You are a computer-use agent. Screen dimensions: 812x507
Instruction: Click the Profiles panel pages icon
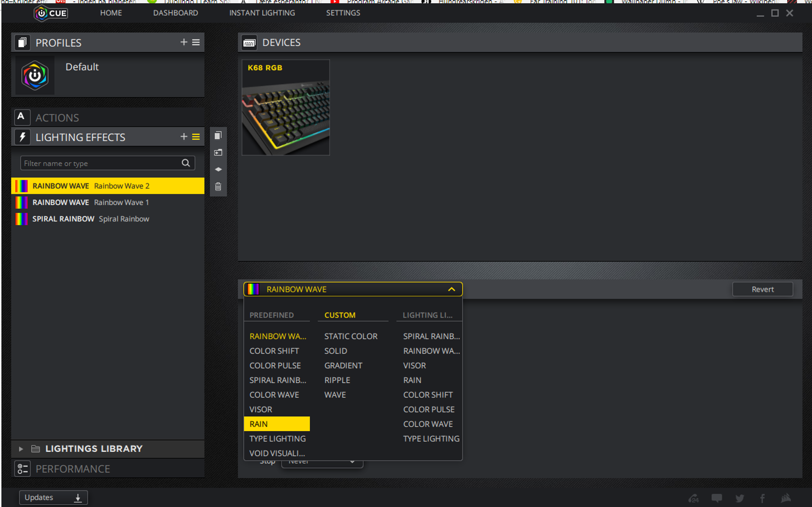coord(22,42)
